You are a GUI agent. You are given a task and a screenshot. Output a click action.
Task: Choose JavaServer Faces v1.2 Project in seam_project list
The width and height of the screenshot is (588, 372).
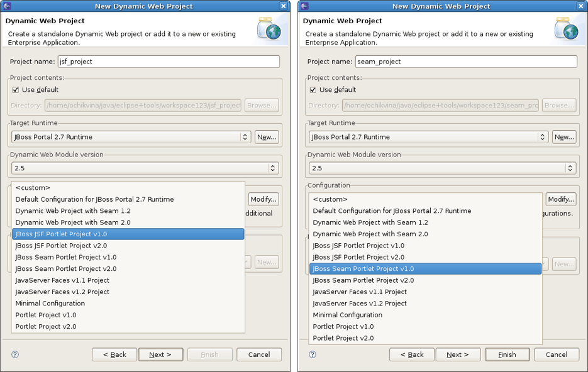pos(425,304)
